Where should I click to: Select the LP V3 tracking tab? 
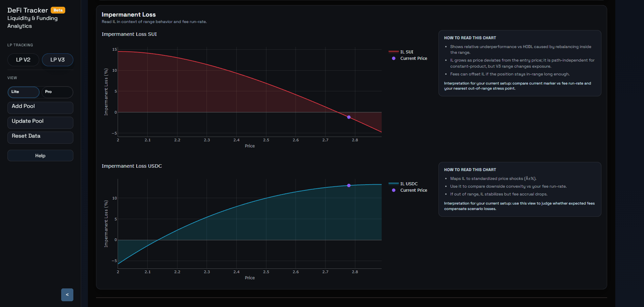(x=57, y=60)
